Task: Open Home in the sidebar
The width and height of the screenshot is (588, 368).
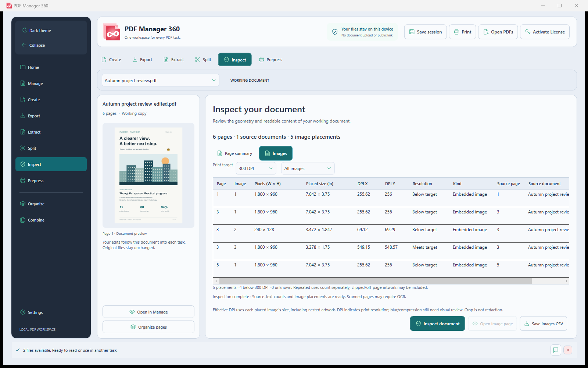Action: tap(51, 67)
